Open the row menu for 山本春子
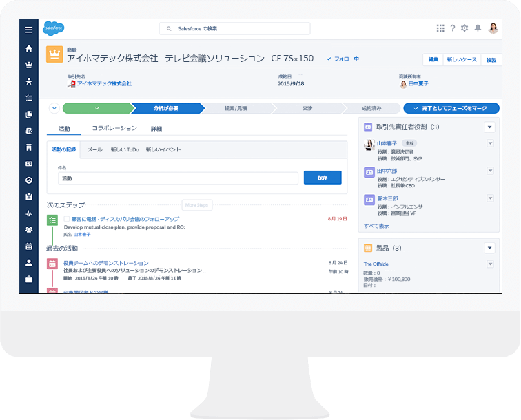 490,143
